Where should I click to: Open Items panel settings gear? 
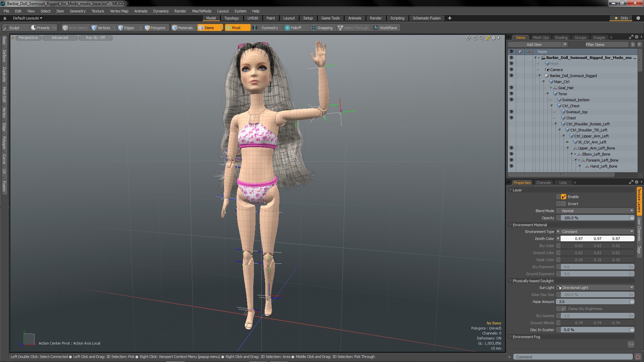click(636, 37)
